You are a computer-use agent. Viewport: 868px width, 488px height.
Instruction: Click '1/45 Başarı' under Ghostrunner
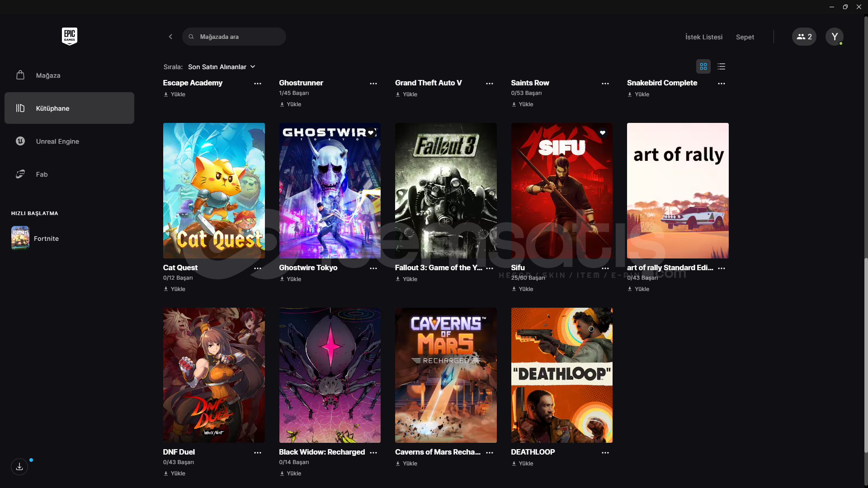[x=294, y=93]
